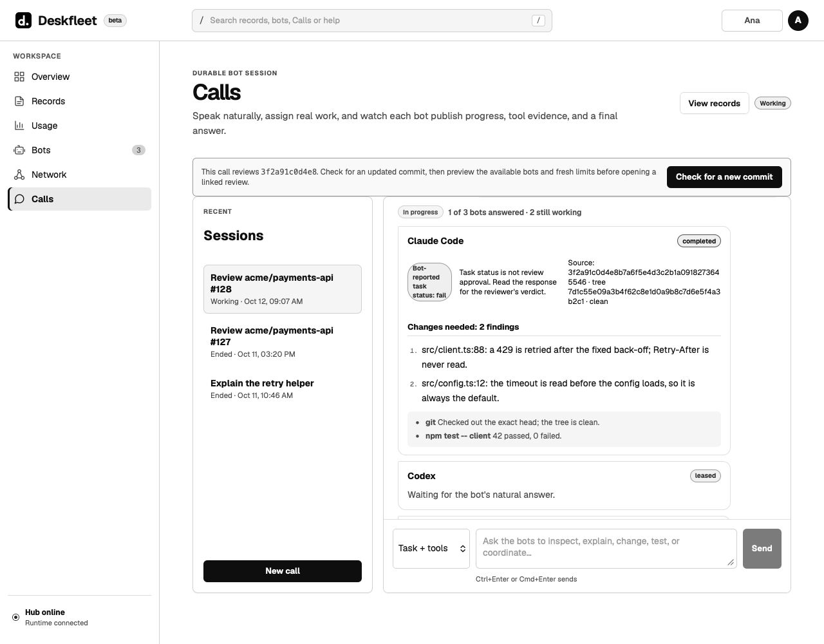Click the View records button
This screenshot has width=824, height=644.
(714, 103)
